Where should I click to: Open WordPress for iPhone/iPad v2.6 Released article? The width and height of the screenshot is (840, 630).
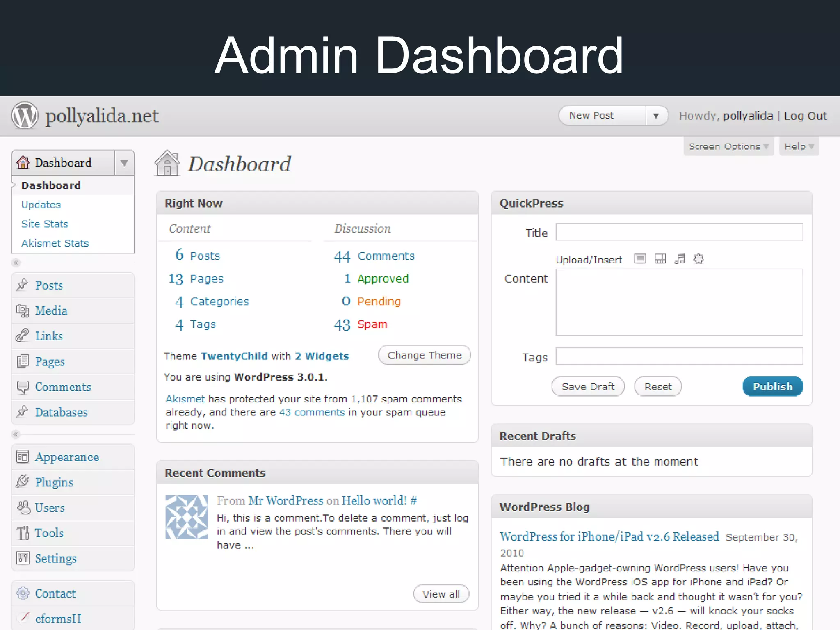(609, 536)
